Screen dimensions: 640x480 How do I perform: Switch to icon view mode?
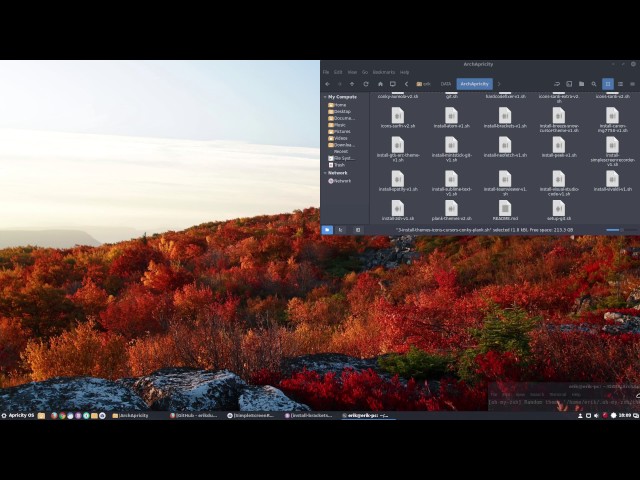click(608, 84)
